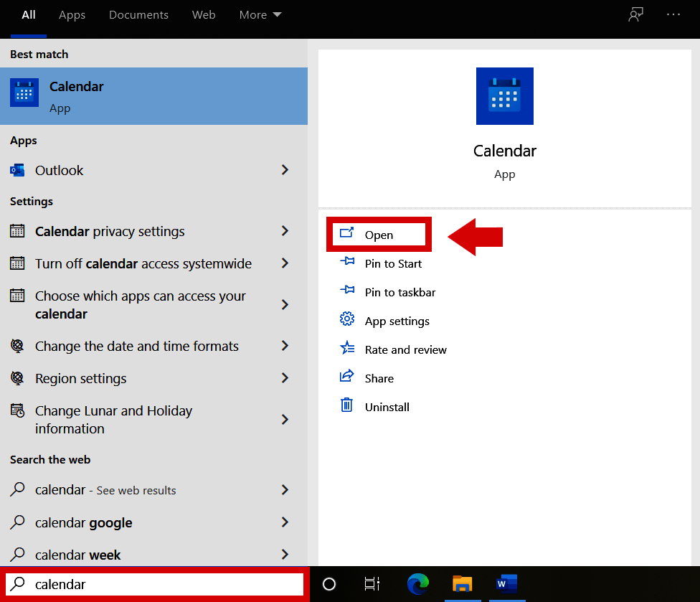Click the Pin to Start pushpin icon

[347, 263]
